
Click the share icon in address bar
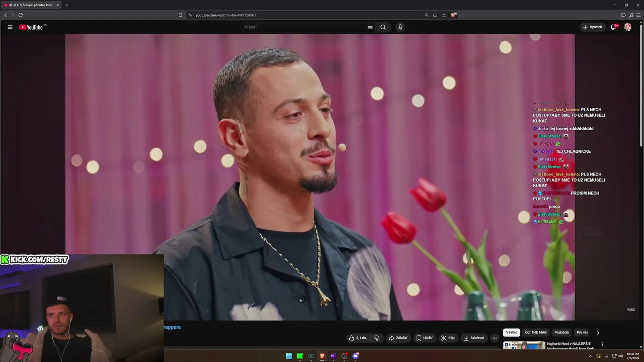point(444,15)
